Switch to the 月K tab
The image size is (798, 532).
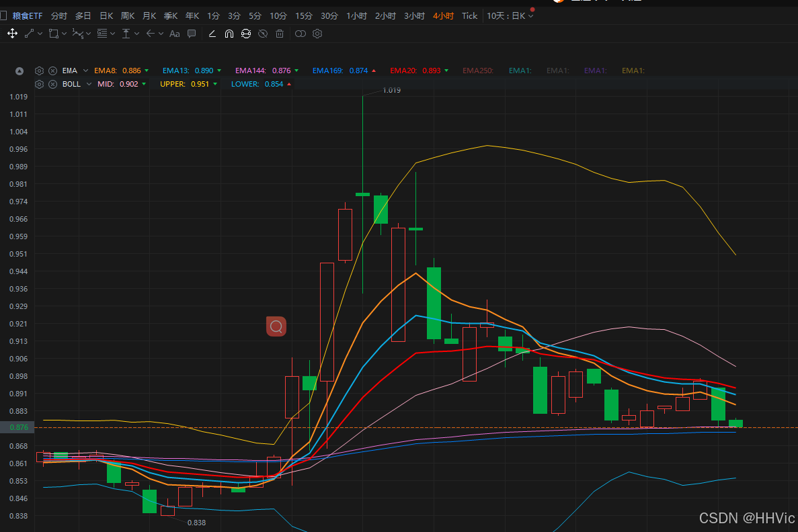click(149, 15)
